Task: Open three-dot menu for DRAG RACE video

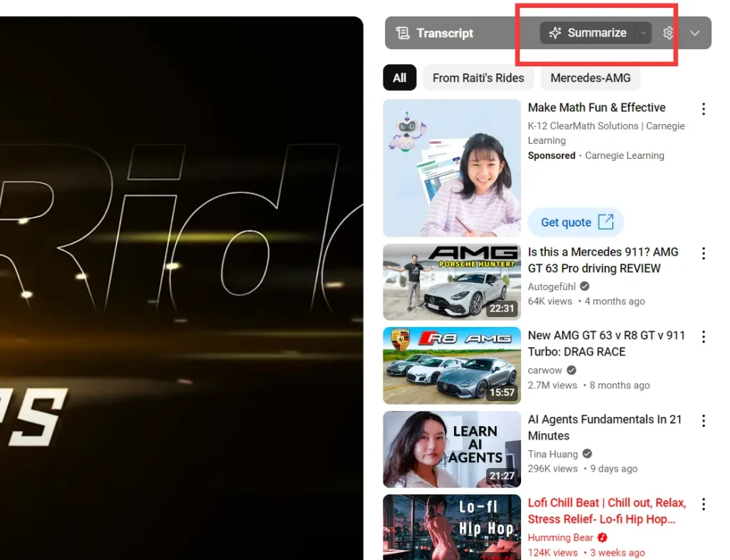Action: pyautogui.click(x=704, y=337)
